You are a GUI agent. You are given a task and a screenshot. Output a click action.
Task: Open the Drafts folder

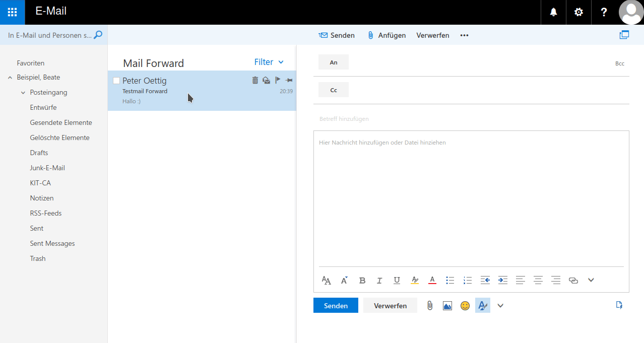point(39,153)
